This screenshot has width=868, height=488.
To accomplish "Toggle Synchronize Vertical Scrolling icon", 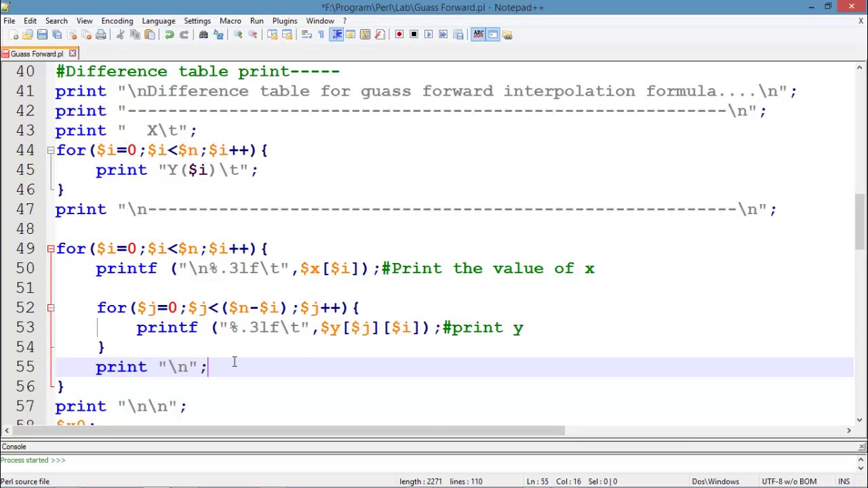I will (x=272, y=35).
